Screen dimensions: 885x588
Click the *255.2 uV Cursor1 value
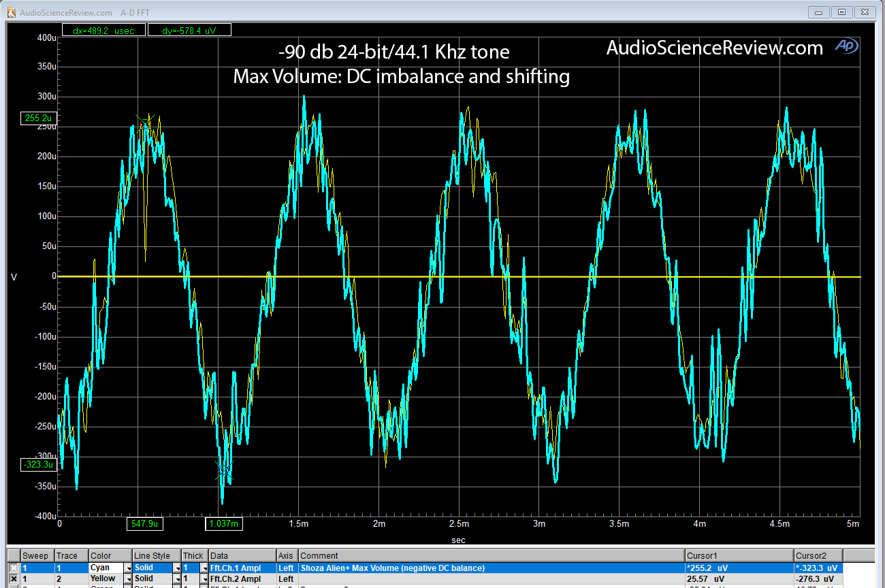739,568
